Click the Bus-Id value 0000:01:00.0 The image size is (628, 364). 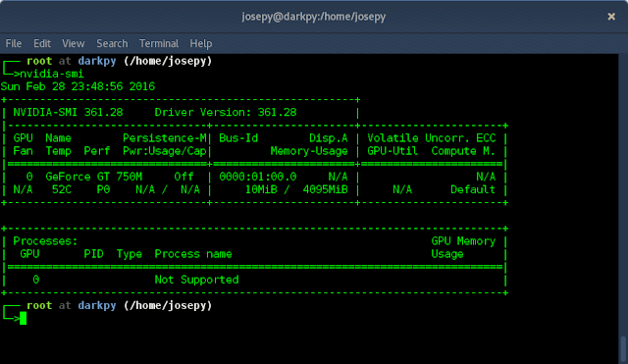(258, 177)
